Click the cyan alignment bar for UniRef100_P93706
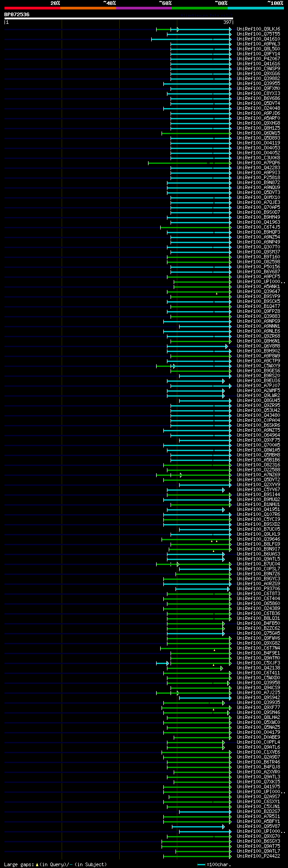The height and width of the screenshot is (868, 288). pyautogui.click(x=202, y=589)
